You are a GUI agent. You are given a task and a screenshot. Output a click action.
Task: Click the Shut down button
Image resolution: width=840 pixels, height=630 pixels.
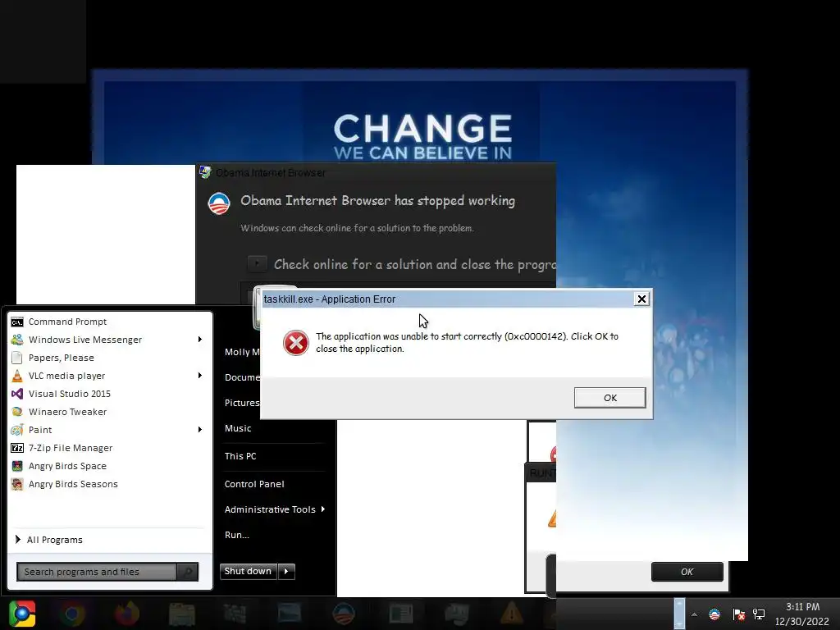[248, 571]
